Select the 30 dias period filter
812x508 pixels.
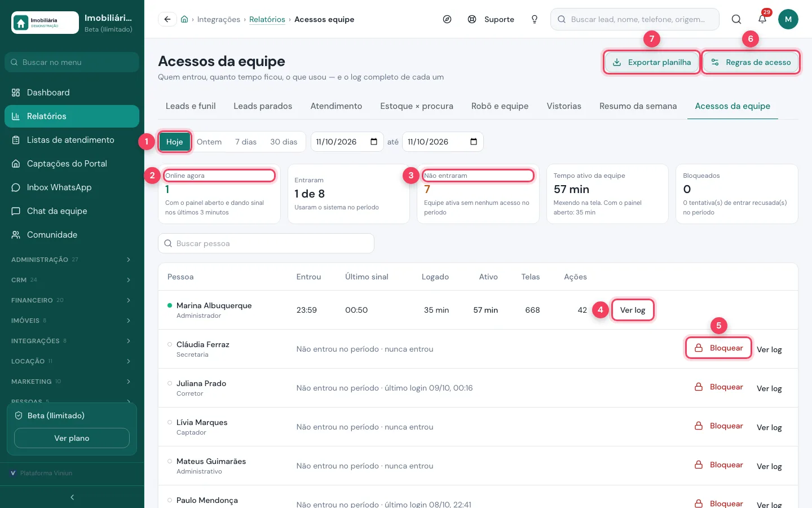[x=284, y=142]
